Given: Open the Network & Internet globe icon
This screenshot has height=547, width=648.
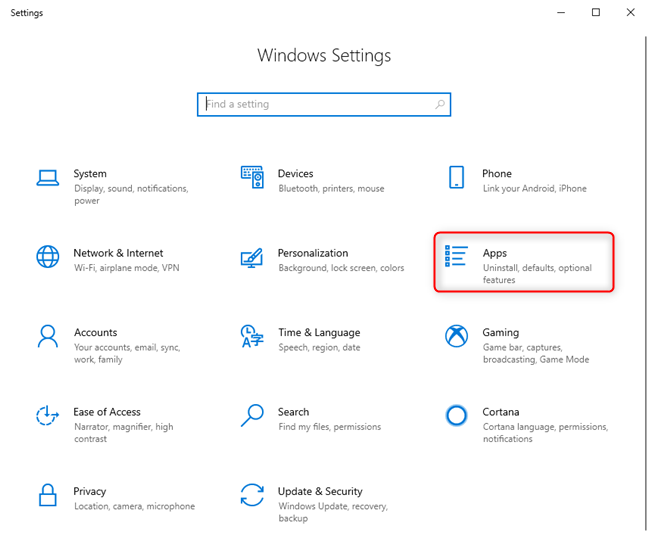Looking at the screenshot, I should [48, 257].
